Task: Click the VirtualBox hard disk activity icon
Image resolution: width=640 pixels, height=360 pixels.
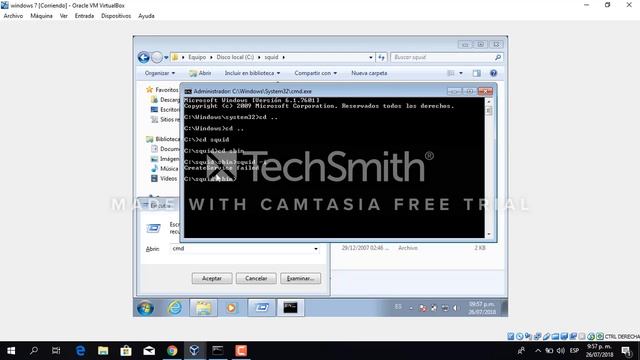Action: [511, 336]
